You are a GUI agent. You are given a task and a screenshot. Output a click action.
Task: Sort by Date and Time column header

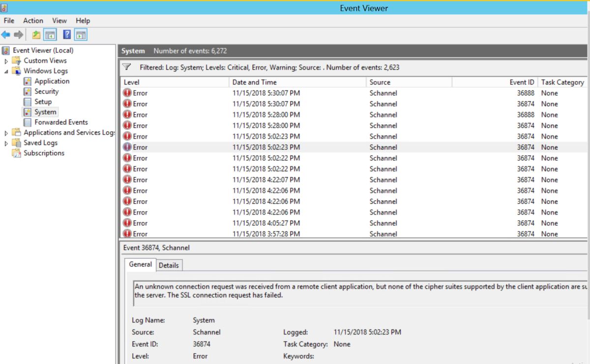click(x=297, y=83)
